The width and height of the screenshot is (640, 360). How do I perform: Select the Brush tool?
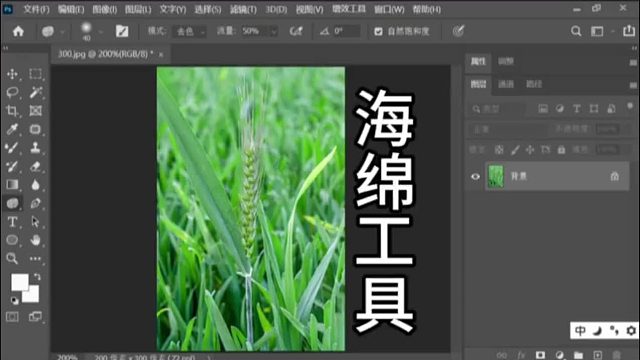pyautogui.click(x=12, y=148)
